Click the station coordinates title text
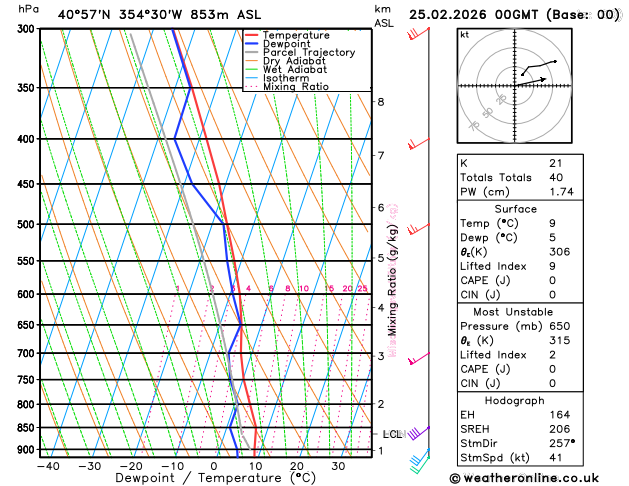Image resolution: width=629 pixels, height=486 pixels. tap(159, 15)
